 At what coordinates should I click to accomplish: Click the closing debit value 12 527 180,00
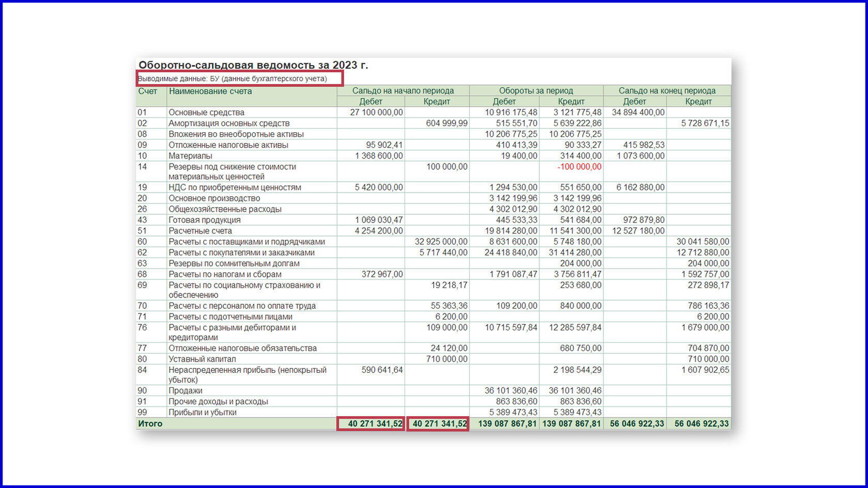(638, 231)
